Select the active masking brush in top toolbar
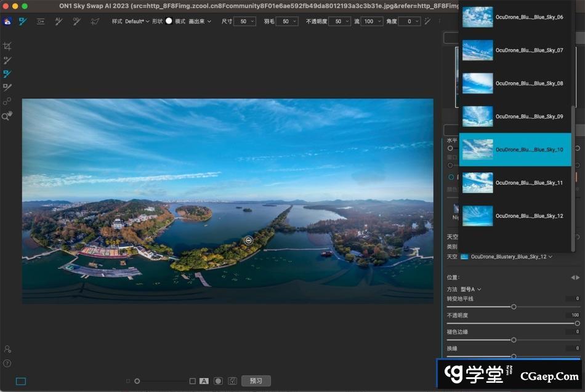Viewport: 585px width, 392px height. (x=23, y=21)
